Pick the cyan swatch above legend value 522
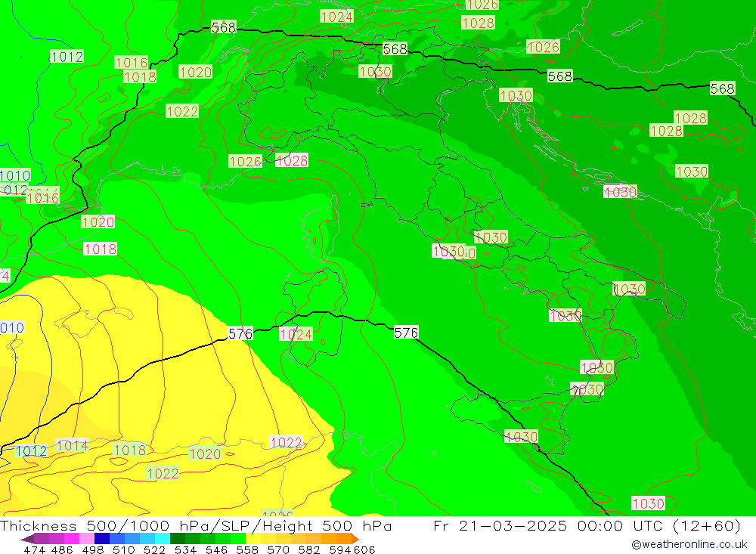The image size is (756, 554). pos(163,539)
